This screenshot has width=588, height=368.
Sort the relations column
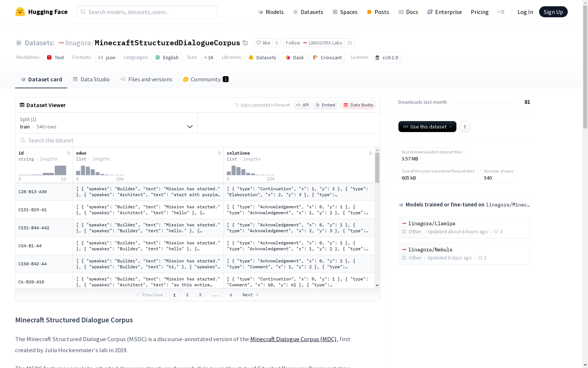click(x=370, y=153)
